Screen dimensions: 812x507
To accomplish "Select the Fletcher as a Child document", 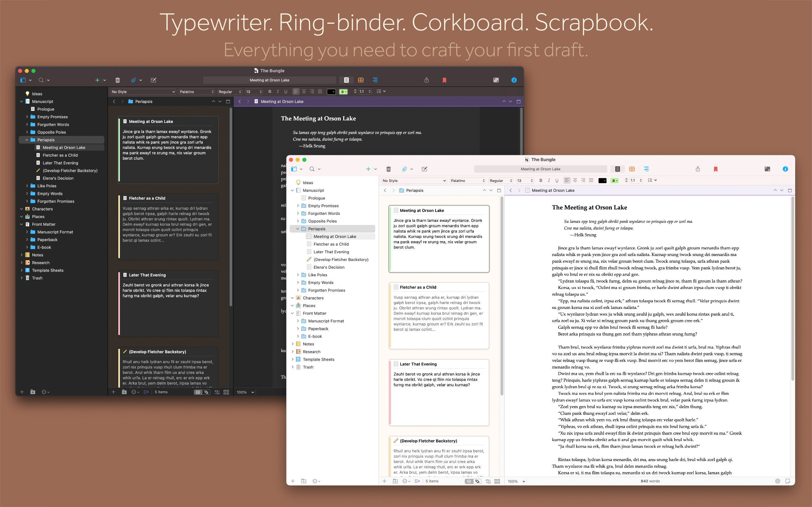I will [x=331, y=244].
